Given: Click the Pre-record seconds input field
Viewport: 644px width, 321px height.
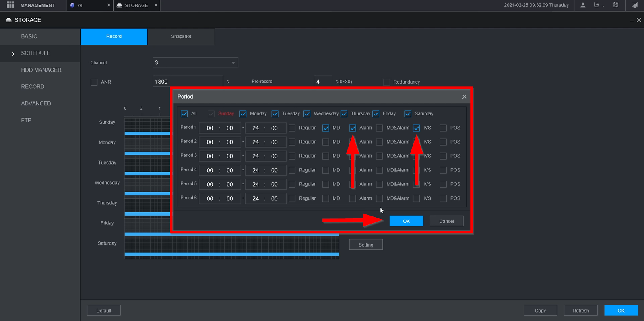Looking at the screenshot, I should [322, 82].
